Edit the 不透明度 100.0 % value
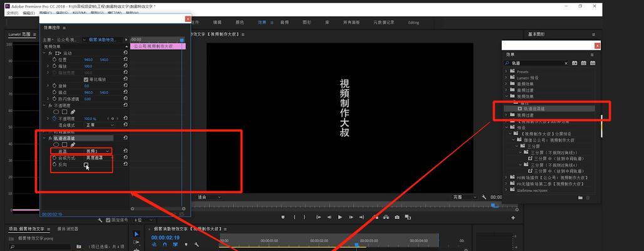Screen dimensions: 644x251 coord(90,119)
